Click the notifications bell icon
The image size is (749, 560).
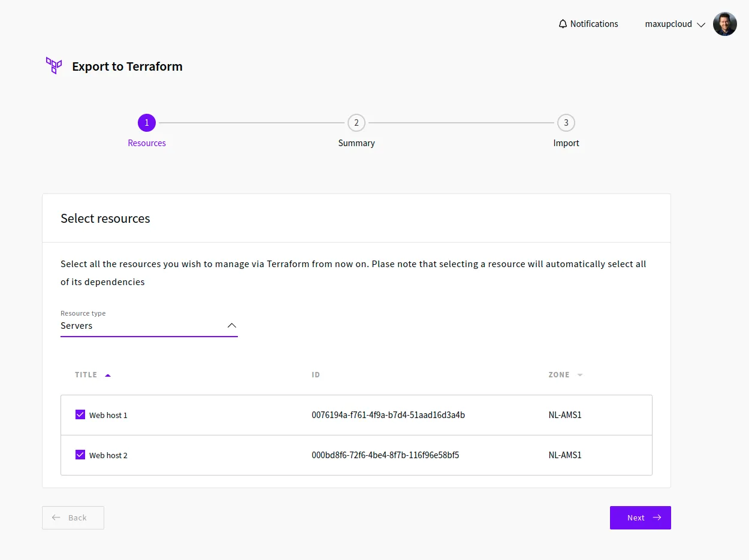[x=563, y=24]
